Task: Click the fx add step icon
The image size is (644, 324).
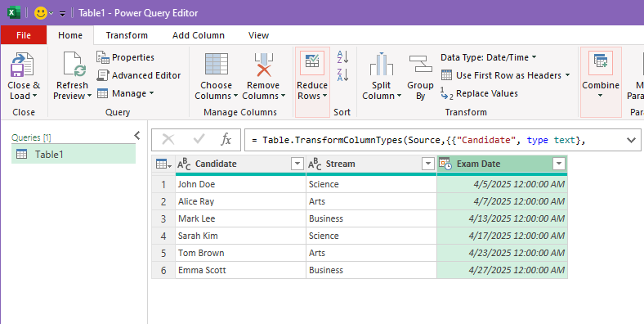Action: [x=226, y=140]
